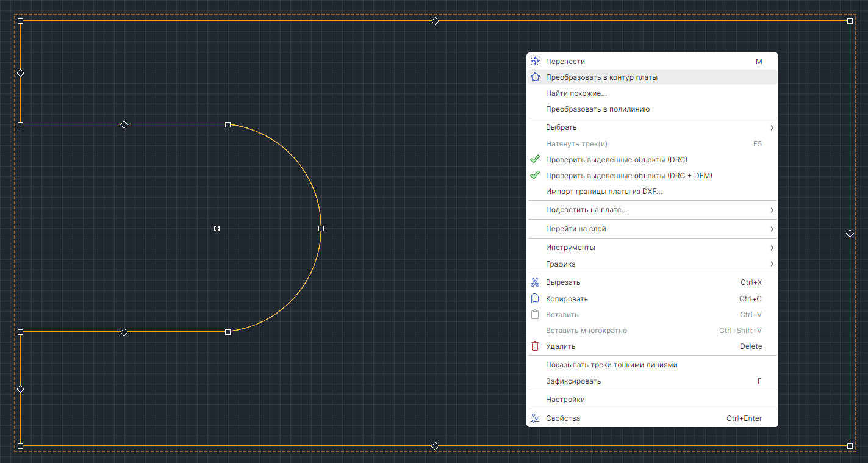Viewport: 868px width, 463px height.
Task: Choose Импорт границы платы из DXF
Action: tap(604, 192)
